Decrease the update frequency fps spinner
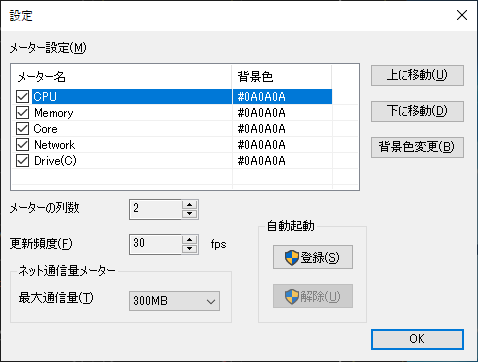 pos(190,249)
